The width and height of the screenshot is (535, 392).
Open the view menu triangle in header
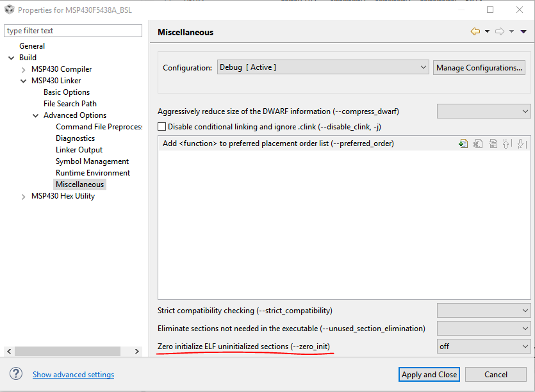pos(523,32)
